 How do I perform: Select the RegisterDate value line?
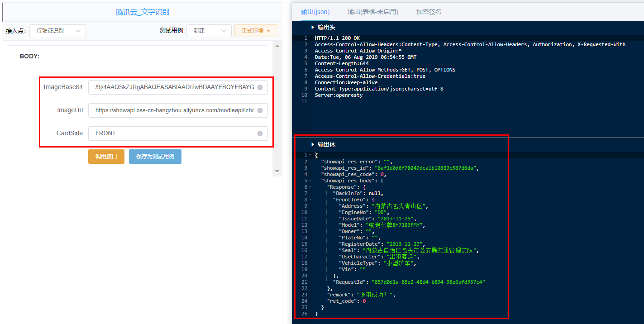click(x=382, y=244)
